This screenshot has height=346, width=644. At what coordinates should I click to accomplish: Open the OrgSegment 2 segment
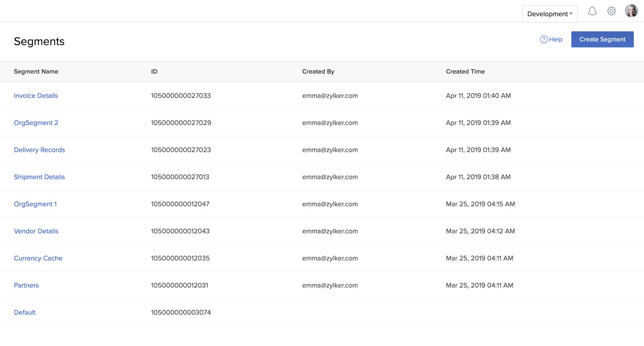click(36, 123)
